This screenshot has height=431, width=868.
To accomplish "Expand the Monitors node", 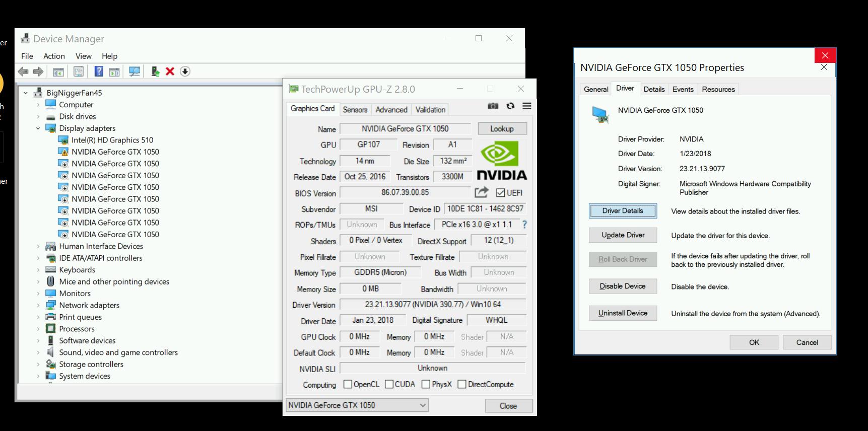I will (x=38, y=294).
